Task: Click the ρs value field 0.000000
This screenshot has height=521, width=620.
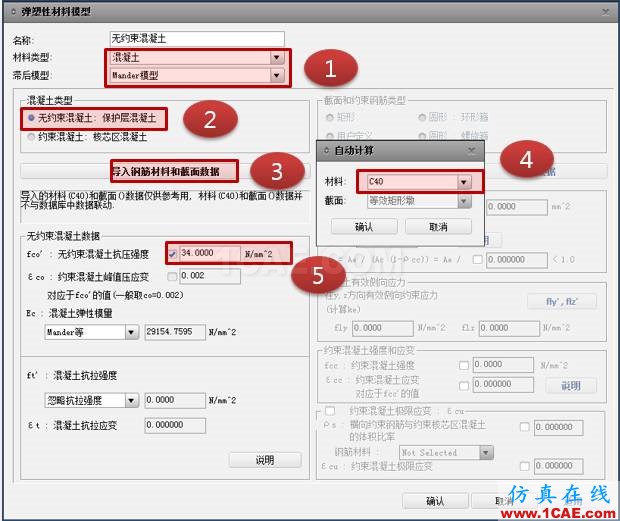Action: pyautogui.click(x=558, y=427)
